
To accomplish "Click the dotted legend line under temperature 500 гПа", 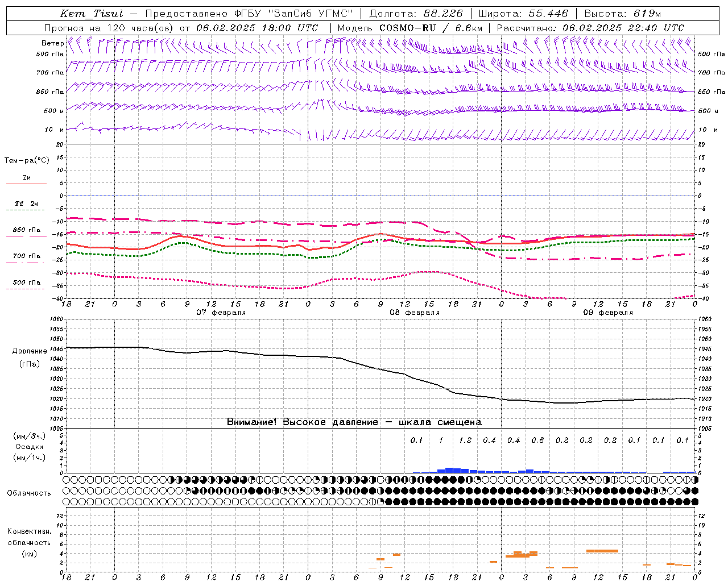I will point(26,289).
